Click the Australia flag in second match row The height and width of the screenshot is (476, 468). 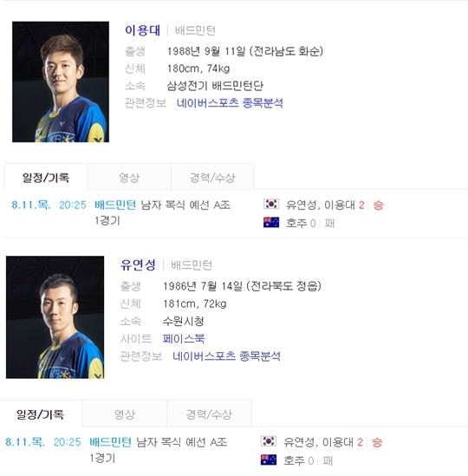click(269, 460)
